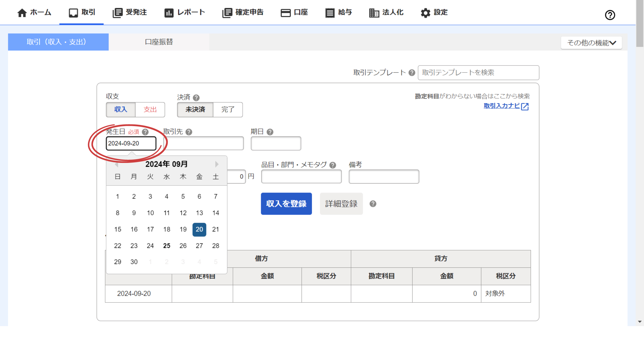Click the 口座 accounts icon
This screenshot has width=644, height=362.
click(286, 12)
